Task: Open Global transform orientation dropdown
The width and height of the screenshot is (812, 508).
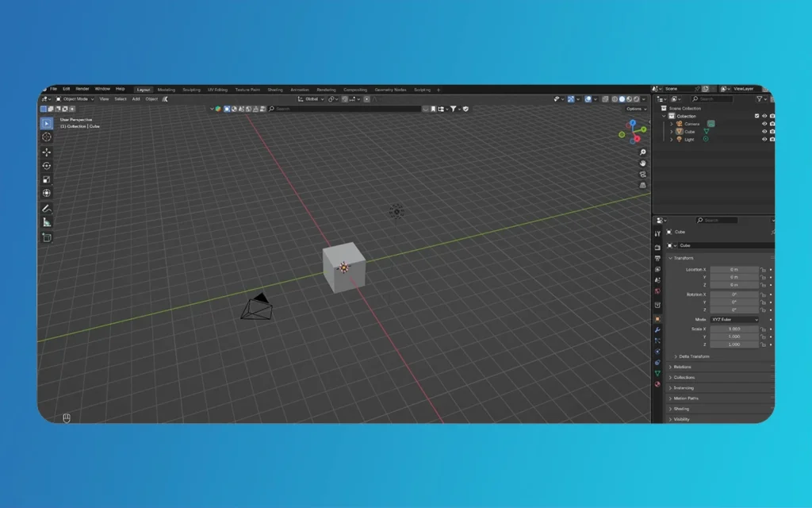Action: [x=311, y=99]
